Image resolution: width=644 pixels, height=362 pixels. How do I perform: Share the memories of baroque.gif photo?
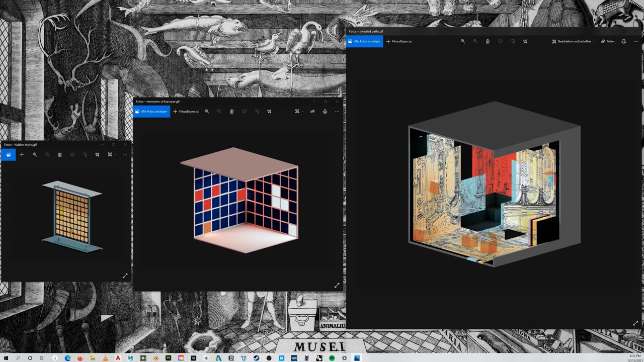coord(312,111)
